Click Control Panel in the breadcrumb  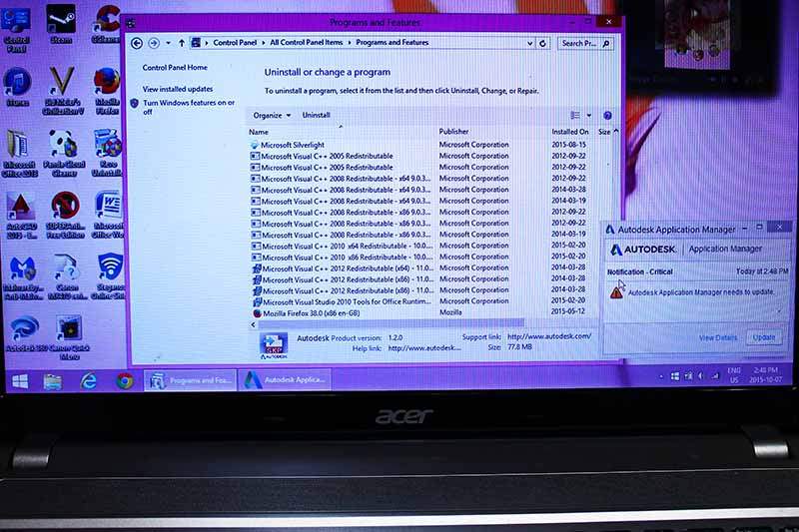[x=235, y=43]
